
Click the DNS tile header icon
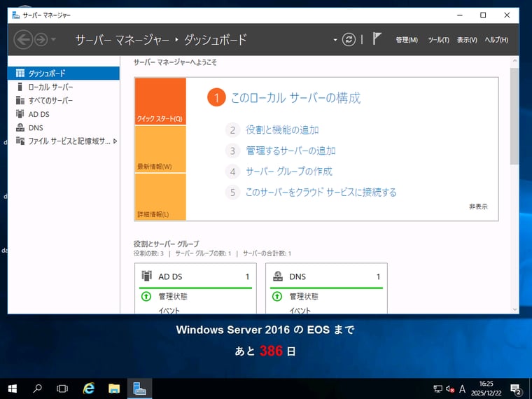pyautogui.click(x=278, y=276)
